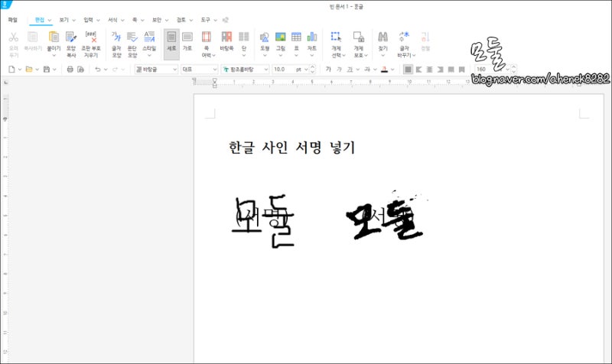Expand the 10.0 pt font size dropdown
This screenshot has height=364, width=612.
tap(307, 70)
